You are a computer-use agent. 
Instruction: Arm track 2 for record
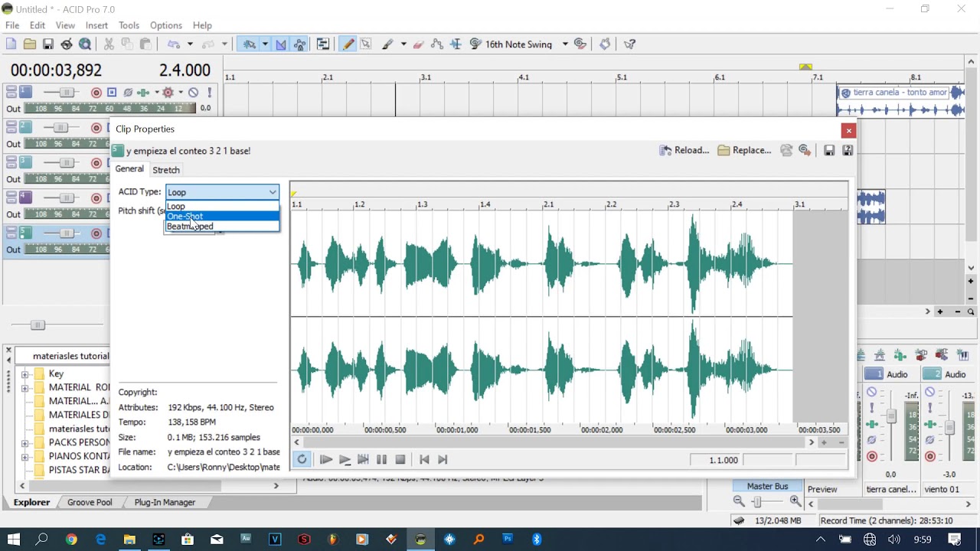click(x=96, y=128)
